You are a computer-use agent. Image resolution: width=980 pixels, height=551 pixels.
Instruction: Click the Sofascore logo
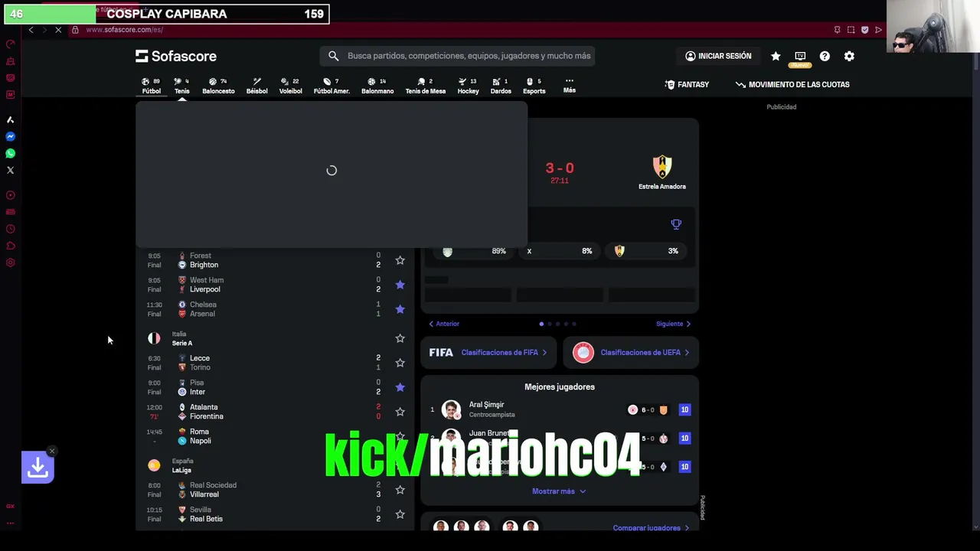point(176,56)
